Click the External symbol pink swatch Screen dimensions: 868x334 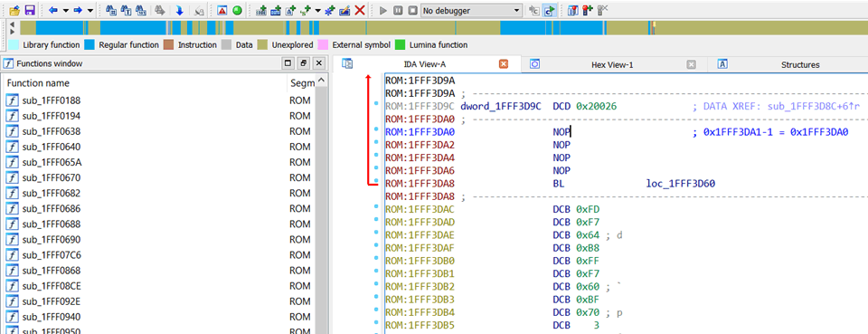pos(323,45)
